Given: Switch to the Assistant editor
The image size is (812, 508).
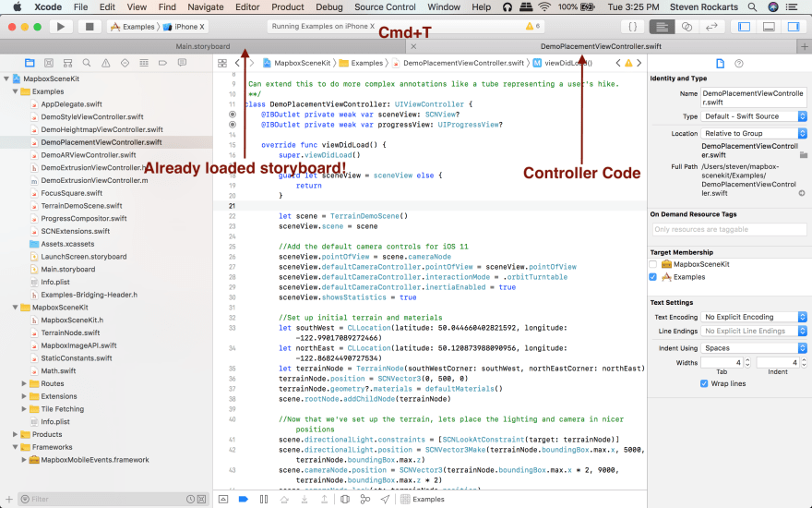Looking at the screenshot, I should pos(687,27).
